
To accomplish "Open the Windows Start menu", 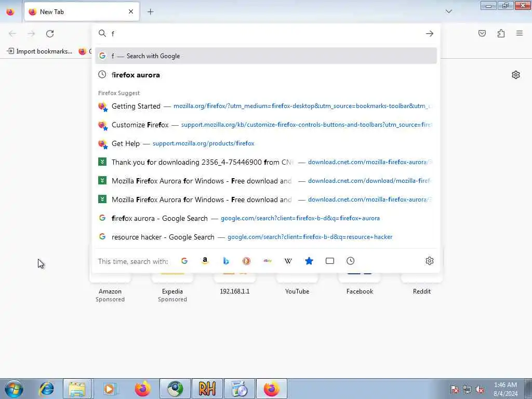I will tap(14, 389).
